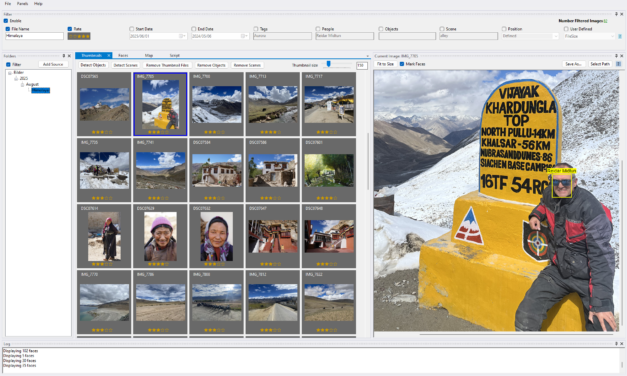This screenshot has height=376, width=627.
Task: Pin the Filter panel with the pushpin icon
Action: coord(616,14)
